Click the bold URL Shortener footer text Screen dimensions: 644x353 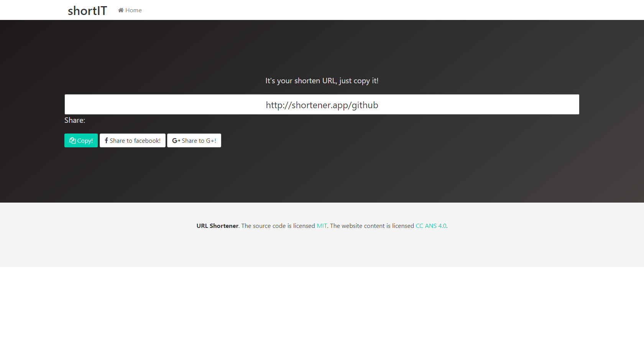coord(217,226)
